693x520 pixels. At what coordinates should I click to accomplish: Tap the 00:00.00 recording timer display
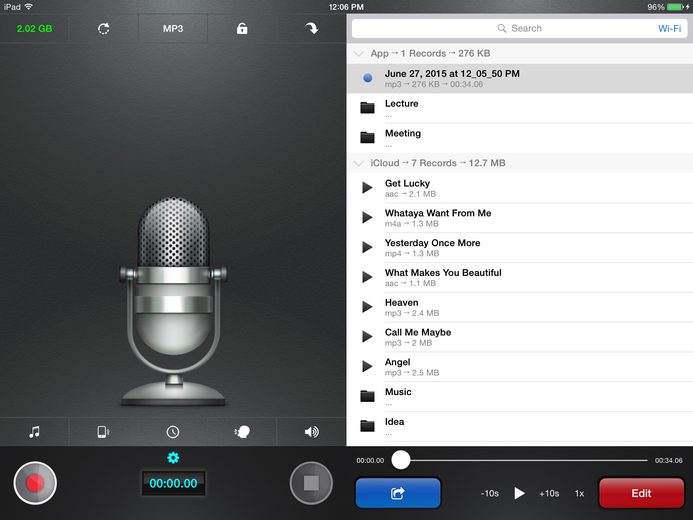[173, 483]
